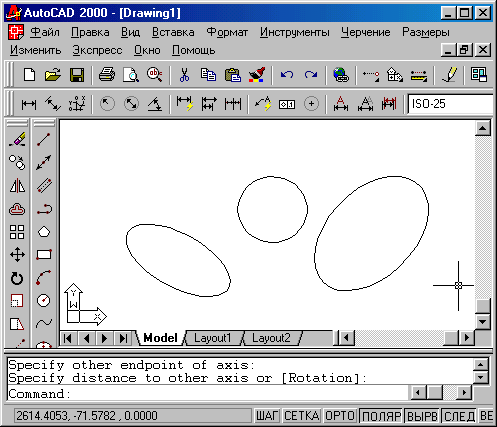The height and width of the screenshot is (427, 497).
Task: Select the Angular Dimension tool
Action: point(155,104)
